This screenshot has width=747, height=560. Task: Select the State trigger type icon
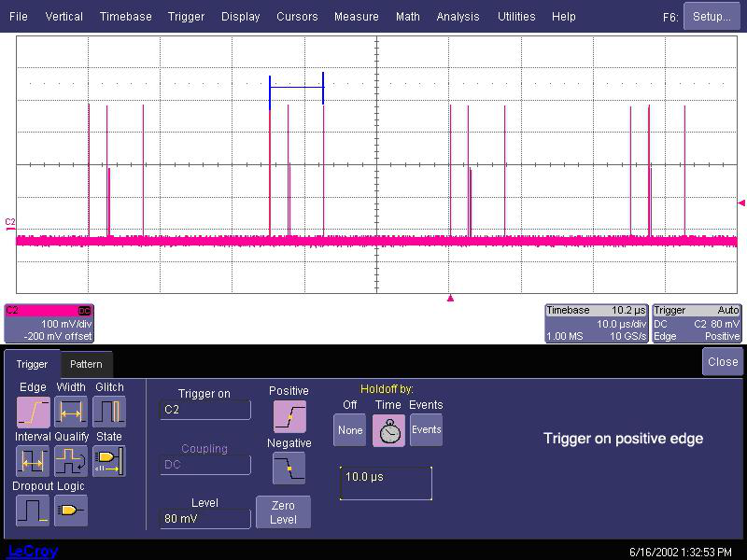pos(108,461)
